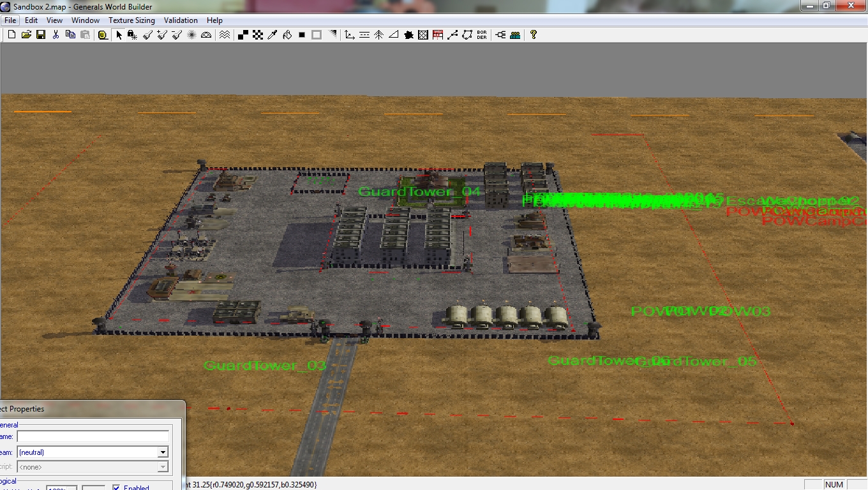Choose the water waves tool
Viewport: 868px width, 490px height.
225,35
